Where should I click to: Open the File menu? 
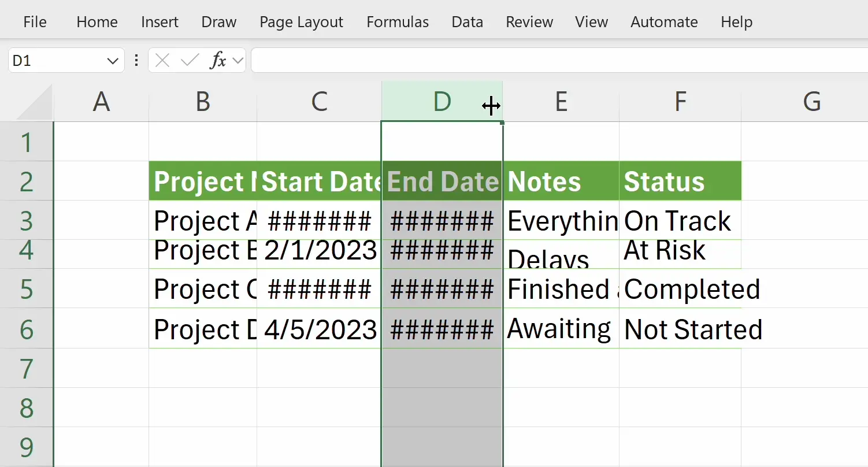[34, 22]
